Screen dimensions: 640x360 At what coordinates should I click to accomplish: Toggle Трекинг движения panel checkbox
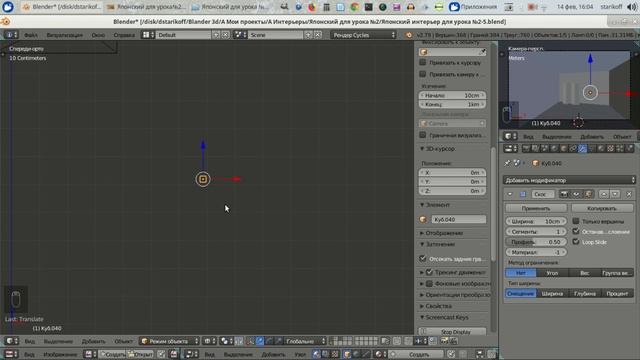click(429, 272)
